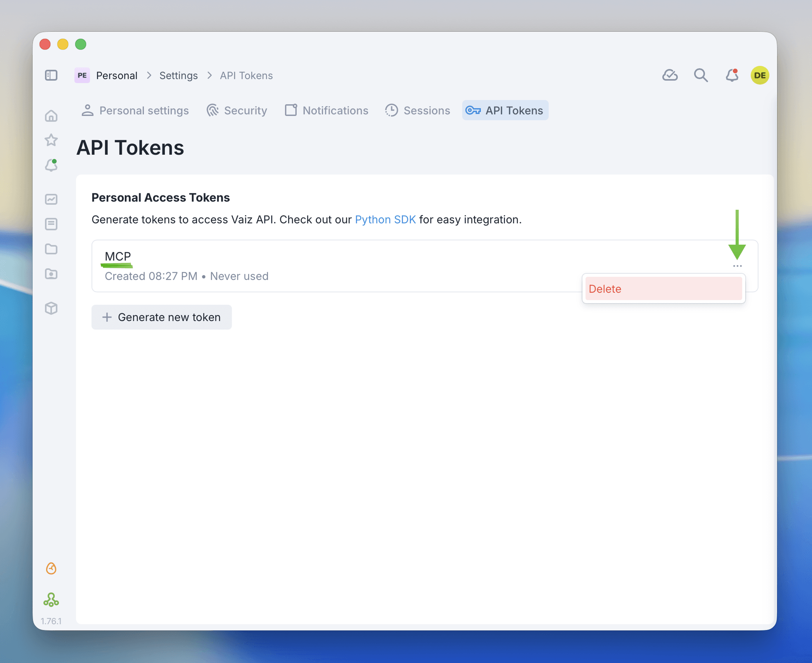Viewport: 812px width, 663px height.
Task: Select Delete from the token menu
Action: (663, 289)
